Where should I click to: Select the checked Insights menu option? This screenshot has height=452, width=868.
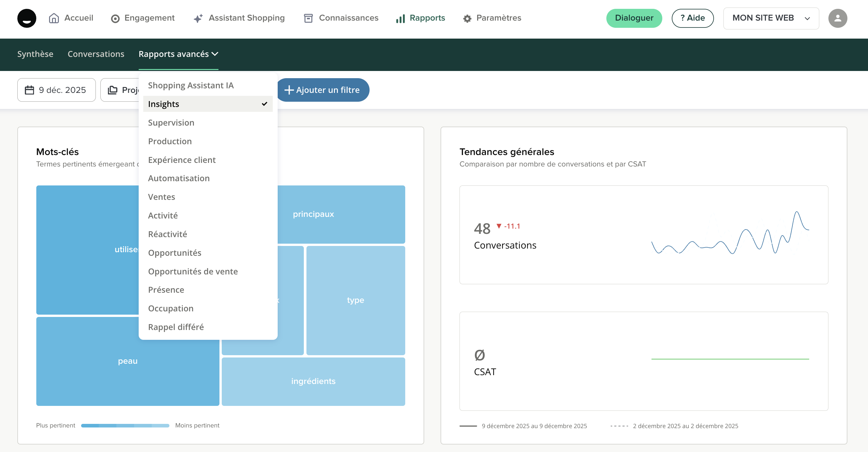tap(208, 104)
